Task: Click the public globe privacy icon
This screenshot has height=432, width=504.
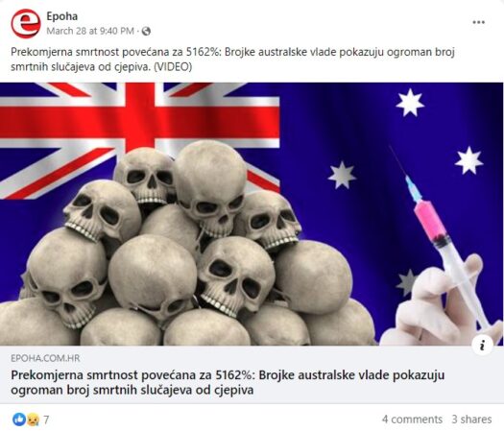Action: coord(146,31)
